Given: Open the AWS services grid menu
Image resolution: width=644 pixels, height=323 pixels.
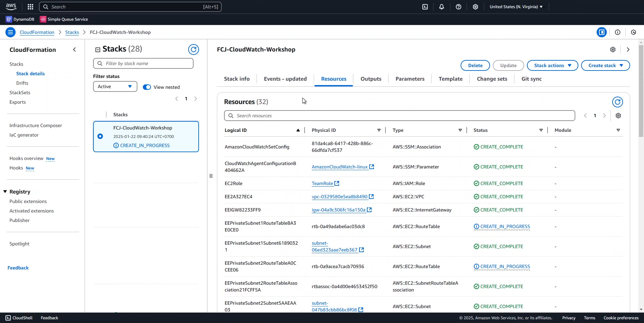Looking at the screenshot, I should tap(30, 7).
